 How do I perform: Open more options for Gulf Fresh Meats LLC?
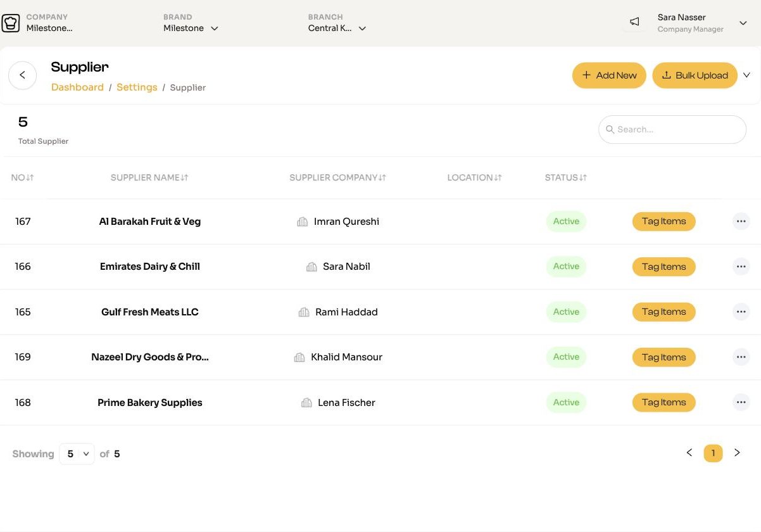(741, 312)
